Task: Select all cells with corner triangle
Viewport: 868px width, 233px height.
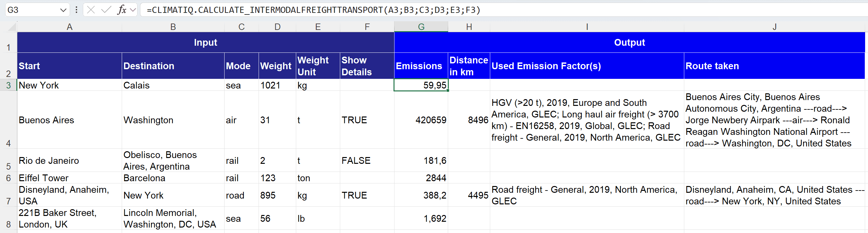Action: (12, 27)
